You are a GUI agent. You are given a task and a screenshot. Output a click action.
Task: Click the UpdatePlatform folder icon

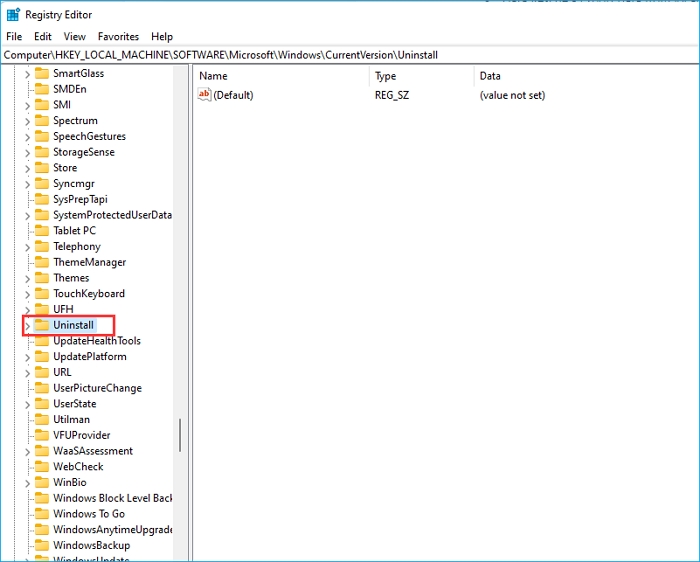[42, 356]
